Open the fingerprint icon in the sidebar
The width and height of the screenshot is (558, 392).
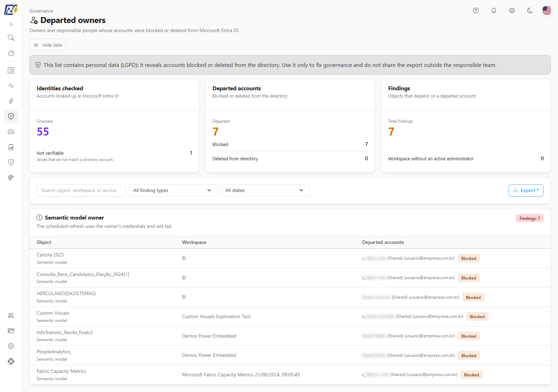(11, 178)
